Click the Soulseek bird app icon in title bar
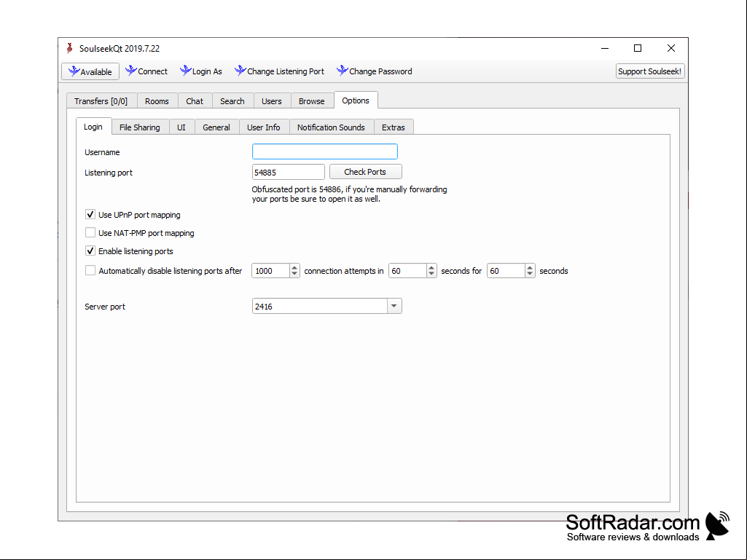Screen dimensions: 747x560 69,48
